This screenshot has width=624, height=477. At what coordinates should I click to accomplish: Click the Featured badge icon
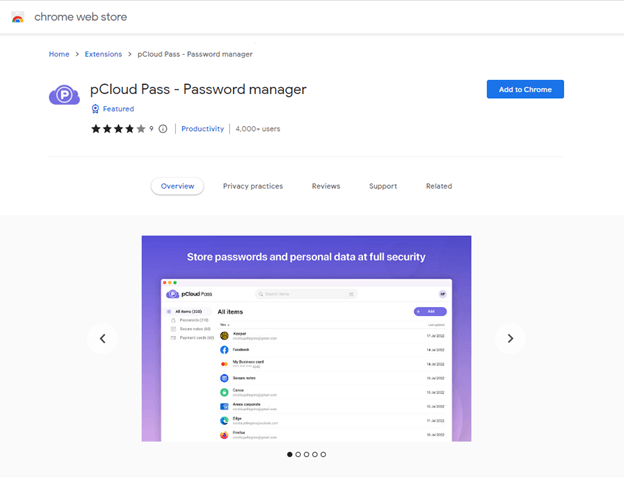96,109
